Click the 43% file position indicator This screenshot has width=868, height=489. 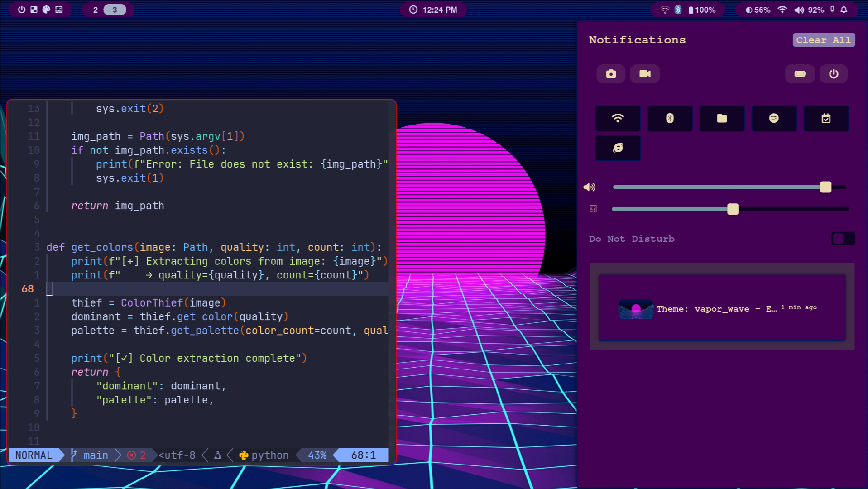click(x=317, y=455)
